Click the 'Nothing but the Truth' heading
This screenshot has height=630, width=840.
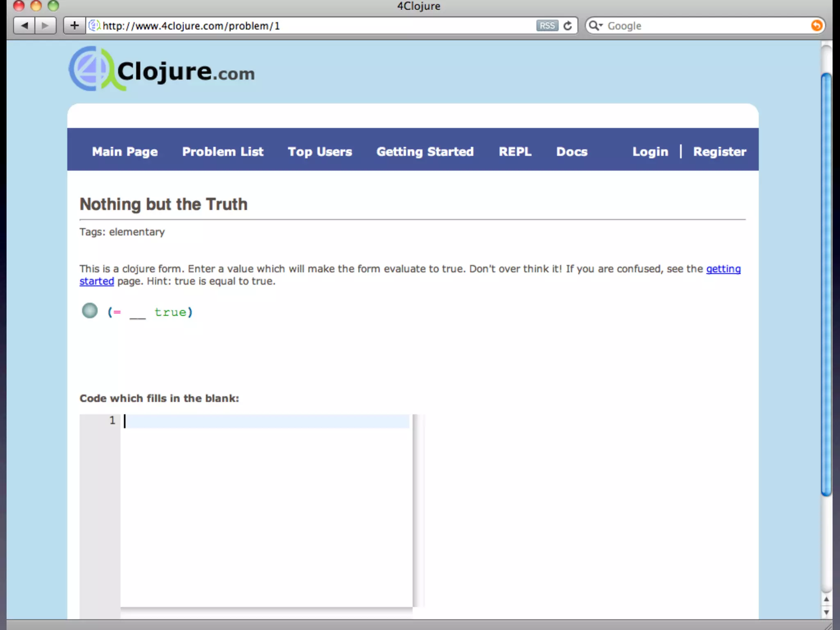(x=164, y=204)
